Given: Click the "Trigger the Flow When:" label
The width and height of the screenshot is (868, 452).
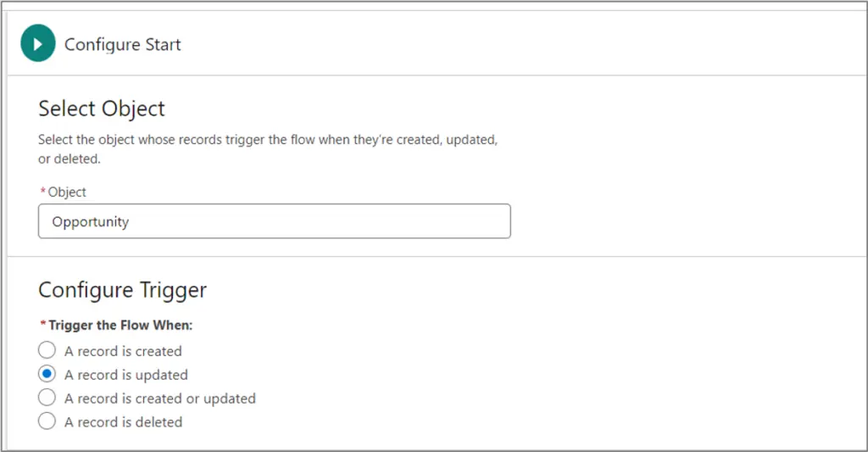Looking at the screenshot, I should (x=122, y=325).
